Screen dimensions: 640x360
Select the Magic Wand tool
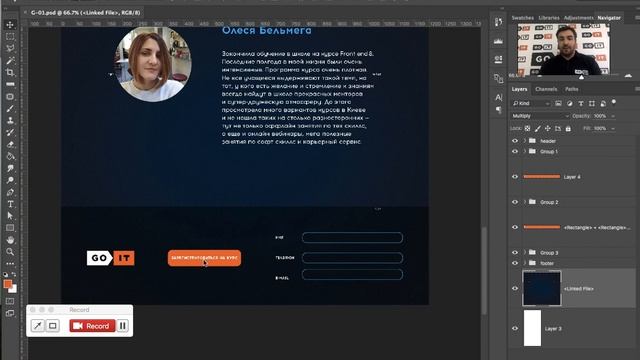pos(10,60)
